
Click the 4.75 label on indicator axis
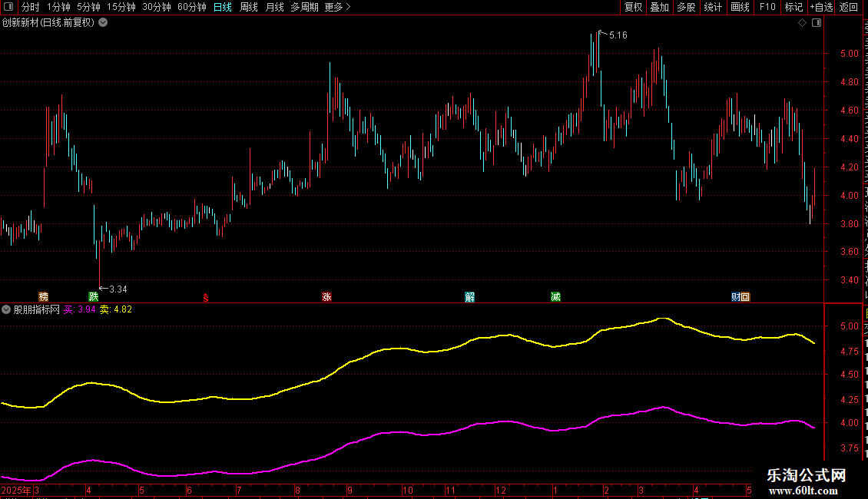point(849,352)
